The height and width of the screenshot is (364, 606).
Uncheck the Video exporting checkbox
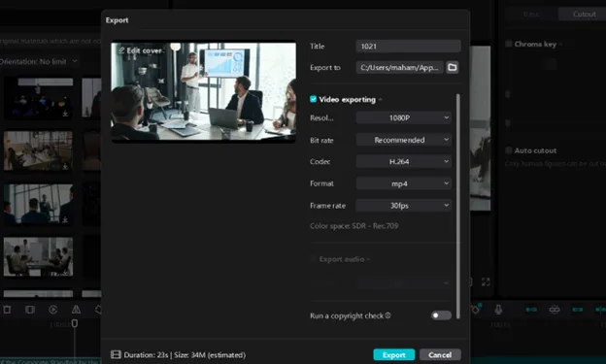314,99
